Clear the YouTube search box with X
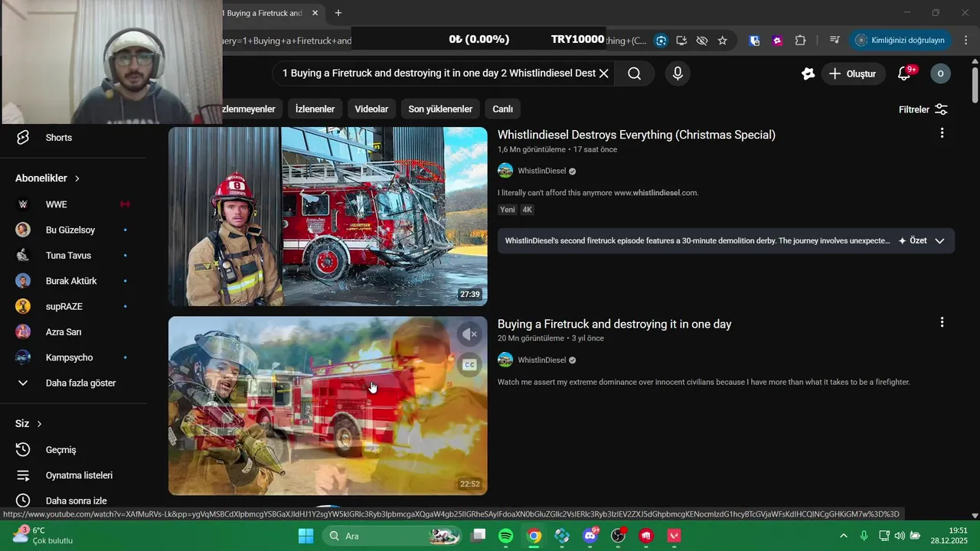 pos(604,73)
